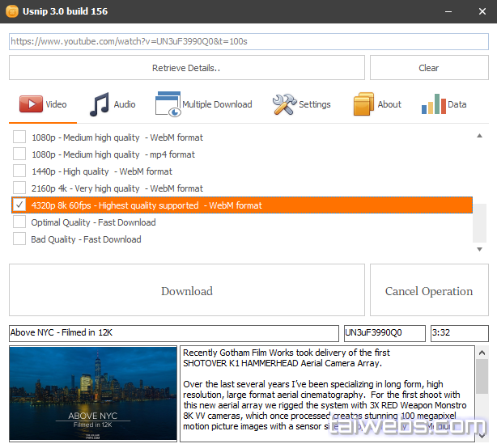Start the download with the Download button
This screenshot has height=448, width=497.
pyautogui.click(x=186, y=291)
